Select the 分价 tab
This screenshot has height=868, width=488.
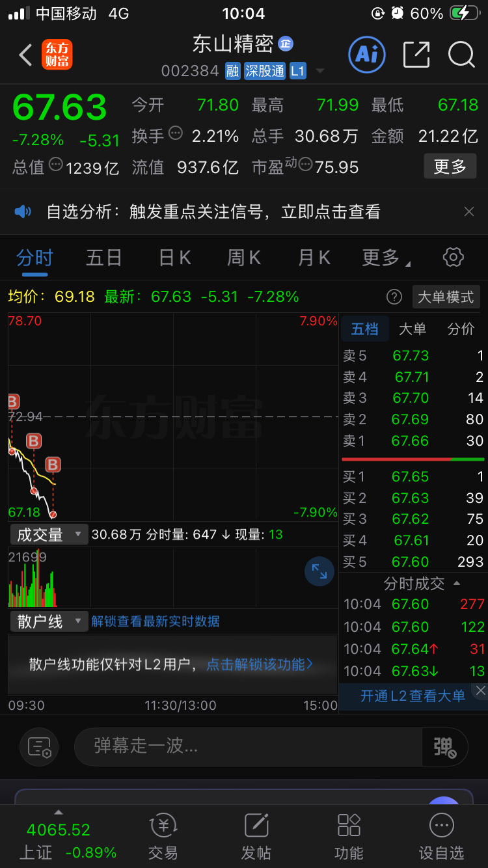click(x=461, y=329)
